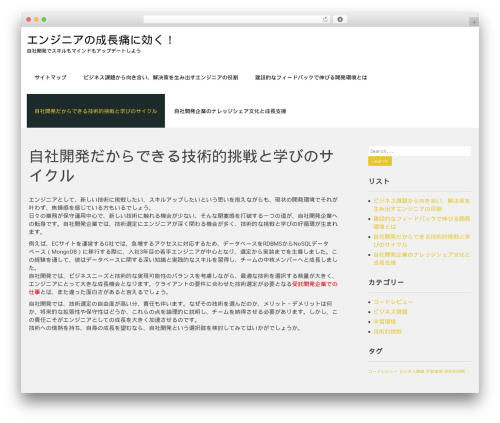Click the yellow Search button

[380, 161]
